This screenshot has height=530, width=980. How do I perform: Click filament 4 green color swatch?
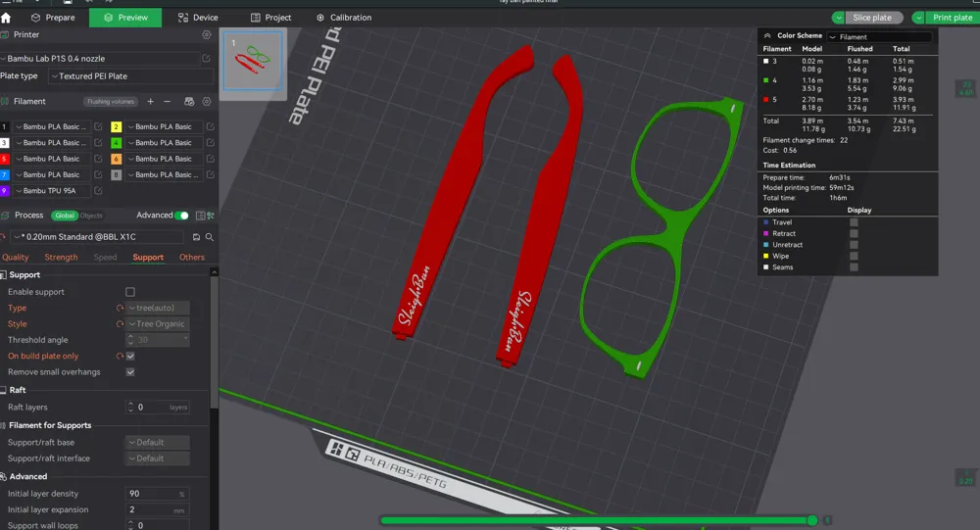(116, 142)
